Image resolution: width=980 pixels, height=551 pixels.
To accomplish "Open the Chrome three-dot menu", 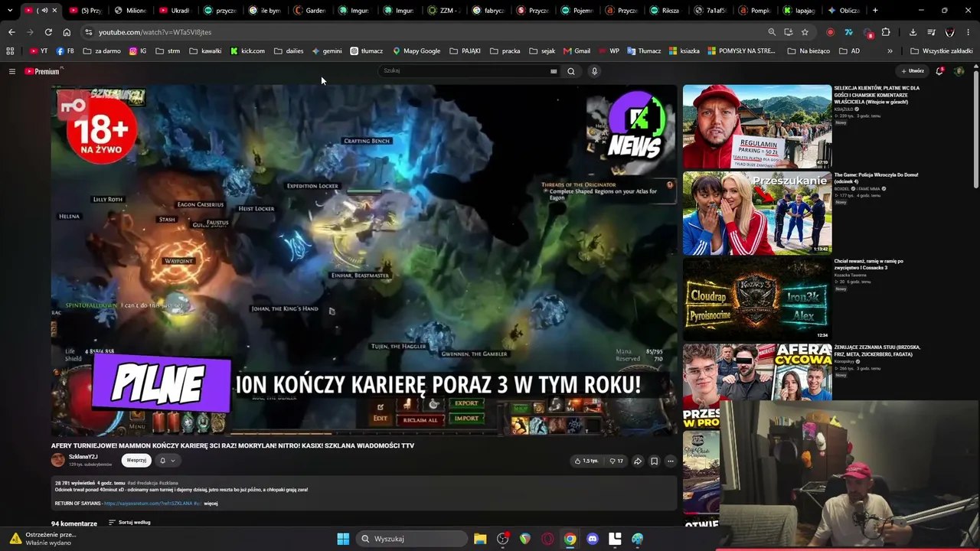I will pyautogui.click(x=969, y=32).
